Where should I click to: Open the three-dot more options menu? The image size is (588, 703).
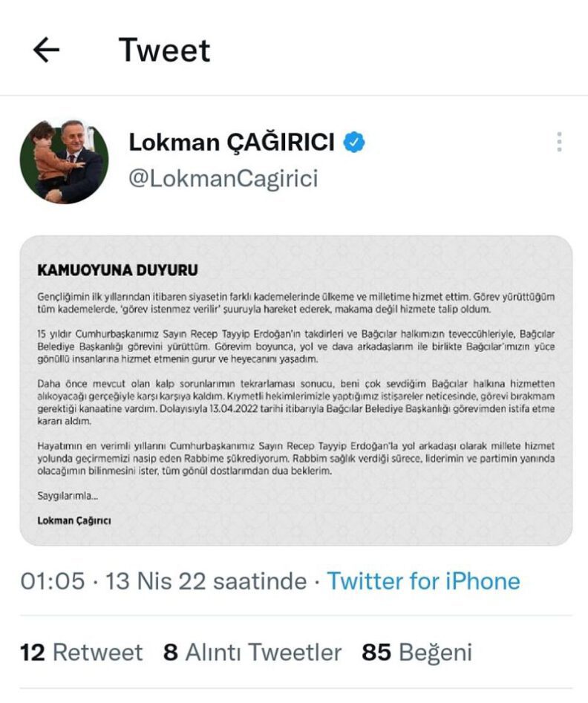(x=559, y=142)
